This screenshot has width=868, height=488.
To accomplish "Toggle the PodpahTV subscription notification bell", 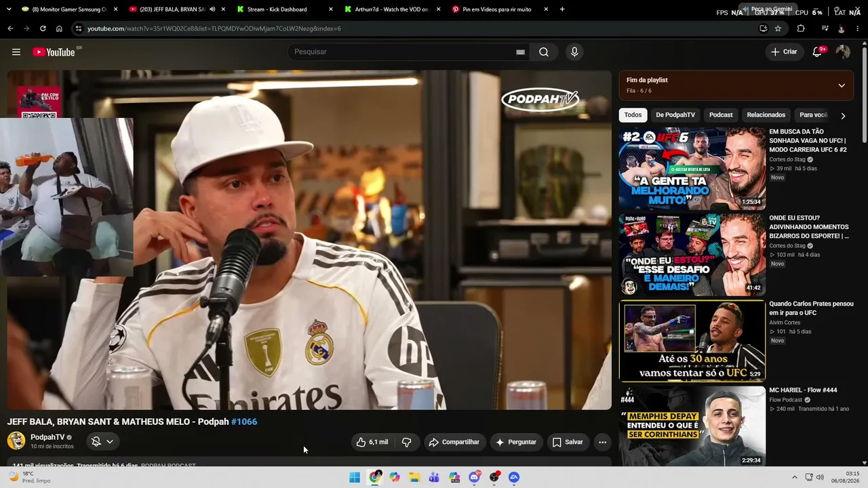I will tap(103, 442).
